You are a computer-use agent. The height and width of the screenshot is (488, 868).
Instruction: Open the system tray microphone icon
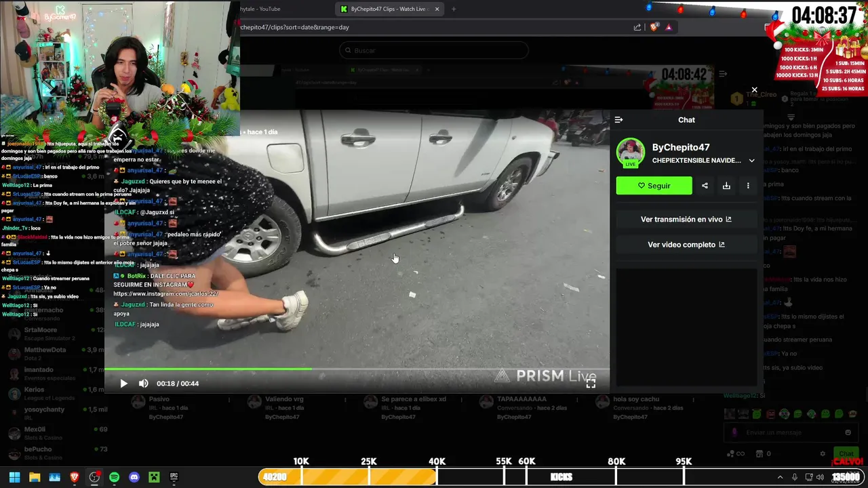pyautogui.click(x=795, y=477)
